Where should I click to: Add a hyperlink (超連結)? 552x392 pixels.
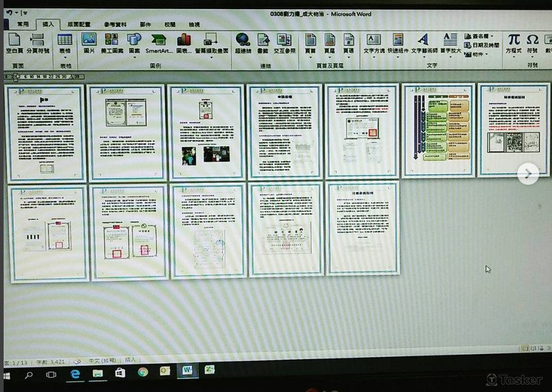[243, 43]
